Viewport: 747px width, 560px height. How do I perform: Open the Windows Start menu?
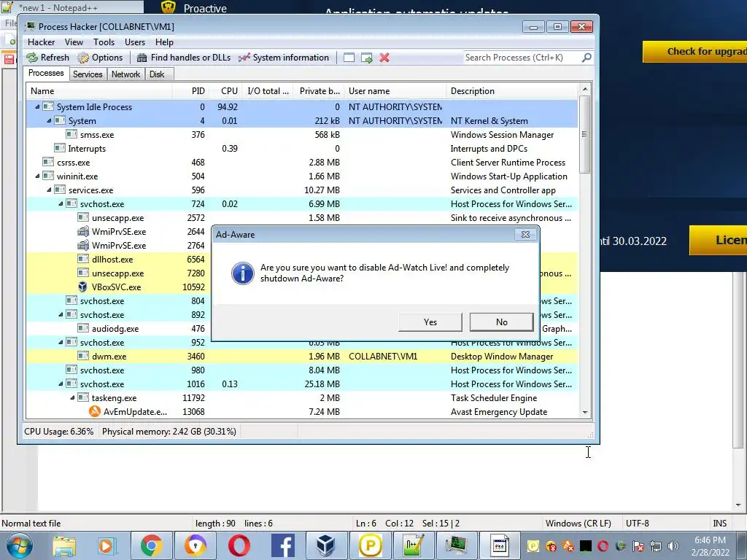[x=18, y=545]
